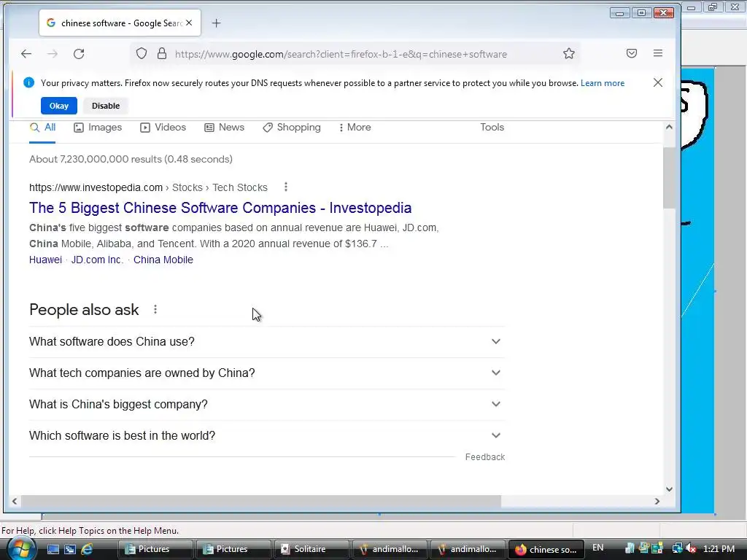
Task: Dismiss the privacy notification bar
Action: point(658,83)
